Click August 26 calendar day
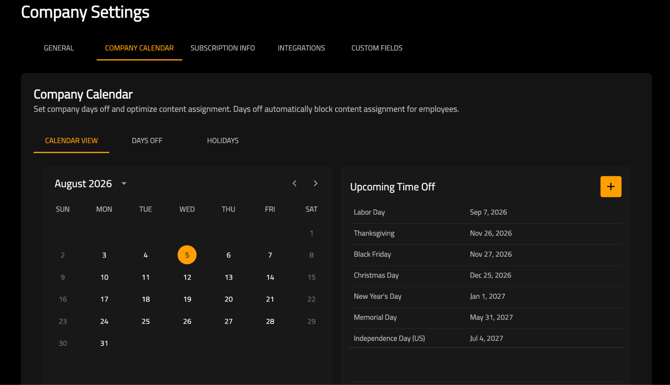 pyautogui.click(x=187, y=321)
